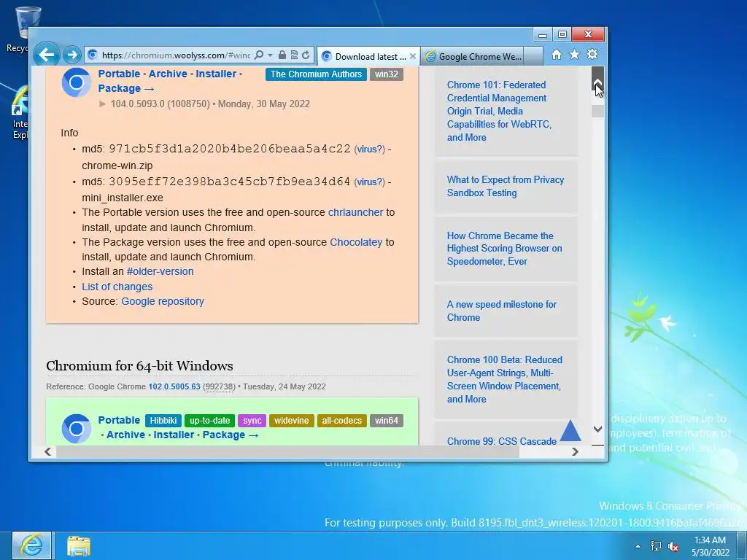
Task: Refresh the page with reload icon
Action: [x=306, y=55]
